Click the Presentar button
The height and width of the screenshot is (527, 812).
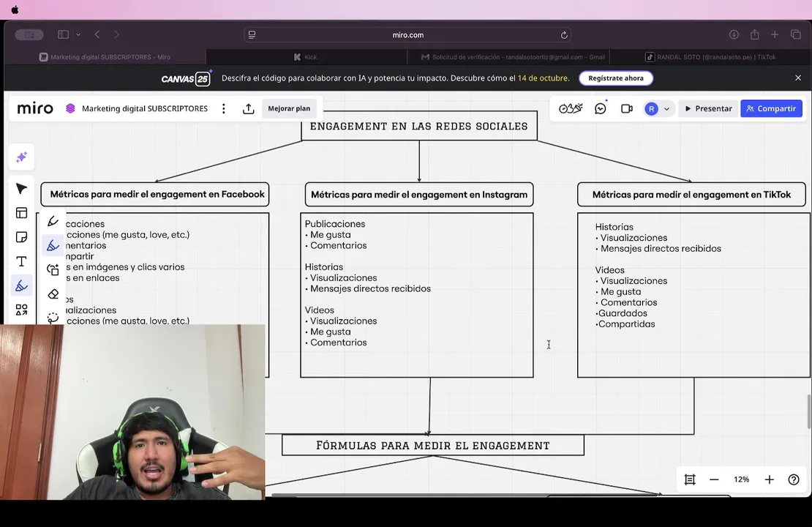click(708, 108)
